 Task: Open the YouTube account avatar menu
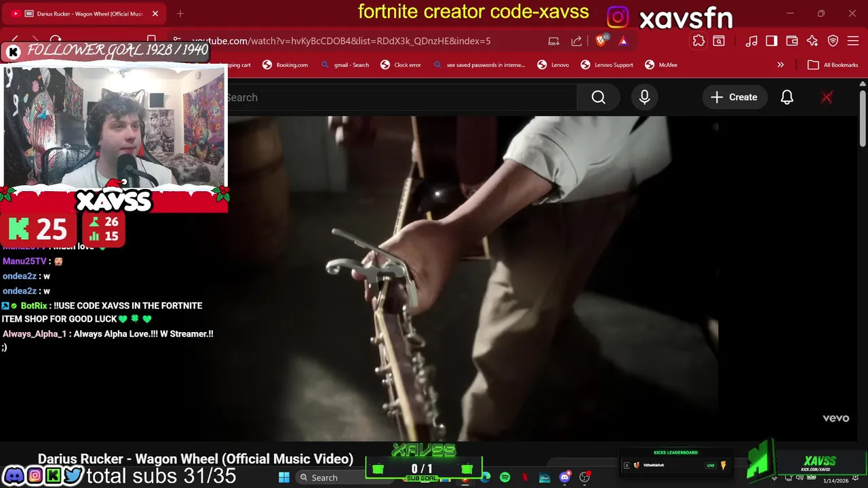tap(827, 98)
